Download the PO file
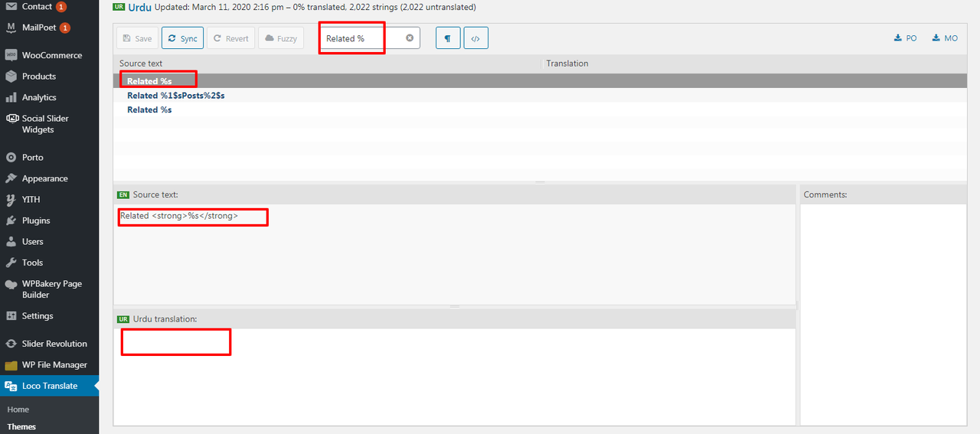This screenshot has height=434, width=980. point(905,38)
